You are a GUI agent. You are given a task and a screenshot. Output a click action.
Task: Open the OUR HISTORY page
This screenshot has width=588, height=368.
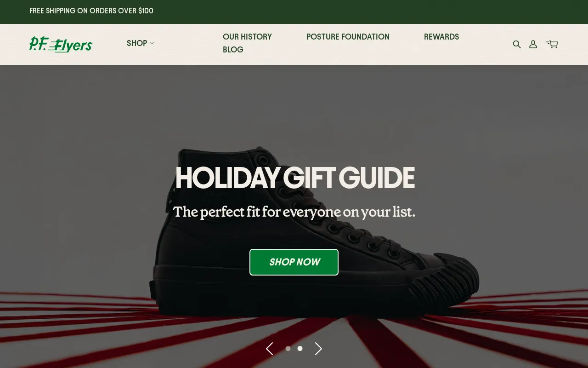(247, 37)
